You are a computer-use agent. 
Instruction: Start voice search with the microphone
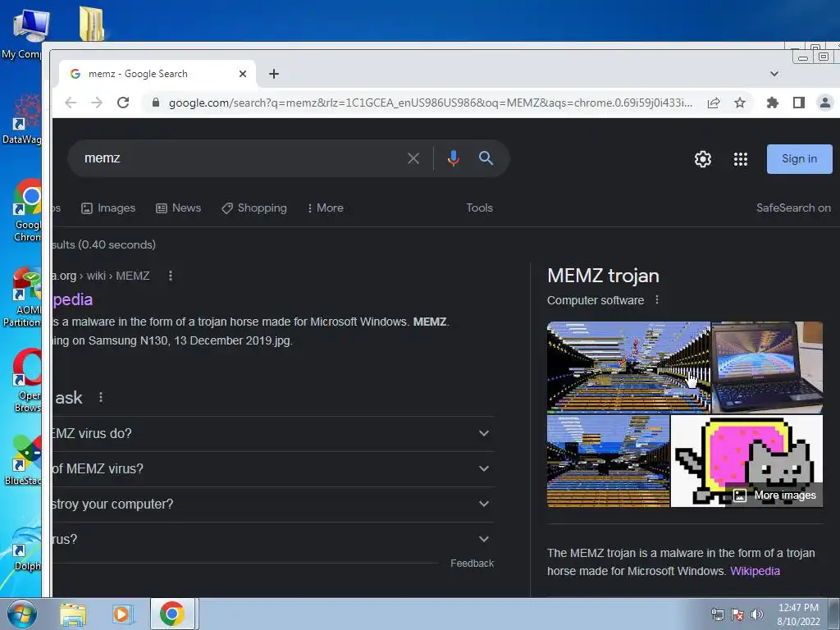point(453,158)
